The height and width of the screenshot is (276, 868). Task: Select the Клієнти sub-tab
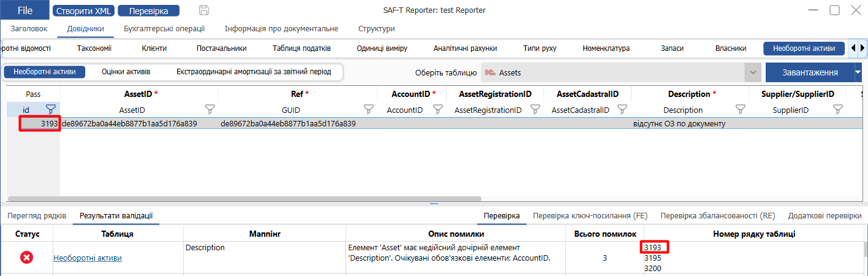(x=154, y=48)
